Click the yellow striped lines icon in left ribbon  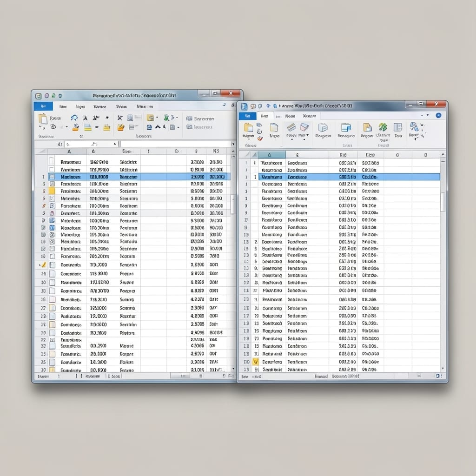[88, 127]
